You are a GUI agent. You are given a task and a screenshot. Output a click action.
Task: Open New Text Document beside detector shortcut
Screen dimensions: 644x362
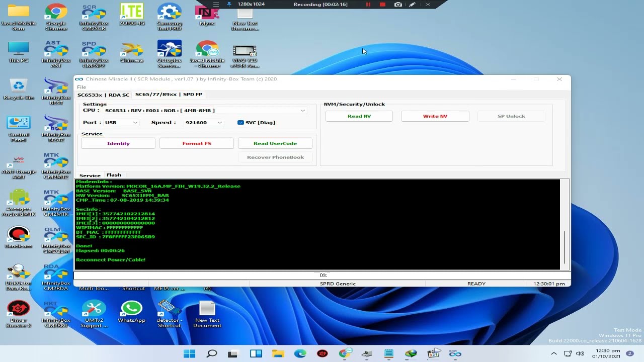tap(207, 315)
